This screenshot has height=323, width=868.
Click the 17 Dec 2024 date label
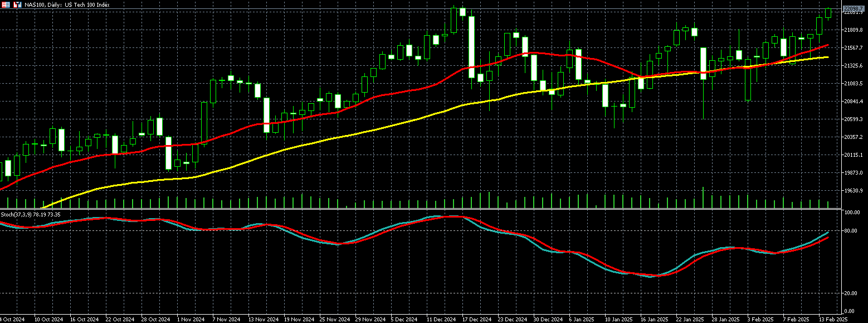[x=477, y=320]
